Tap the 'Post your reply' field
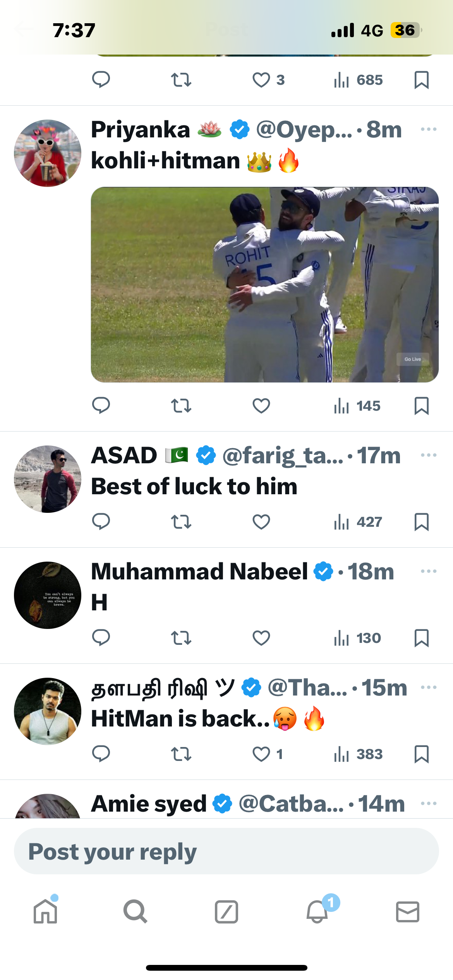 point(226,852)
